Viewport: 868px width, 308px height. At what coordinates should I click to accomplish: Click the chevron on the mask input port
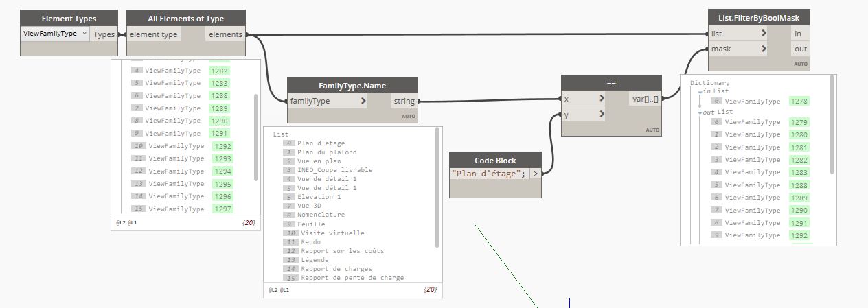tap(764, 49)
